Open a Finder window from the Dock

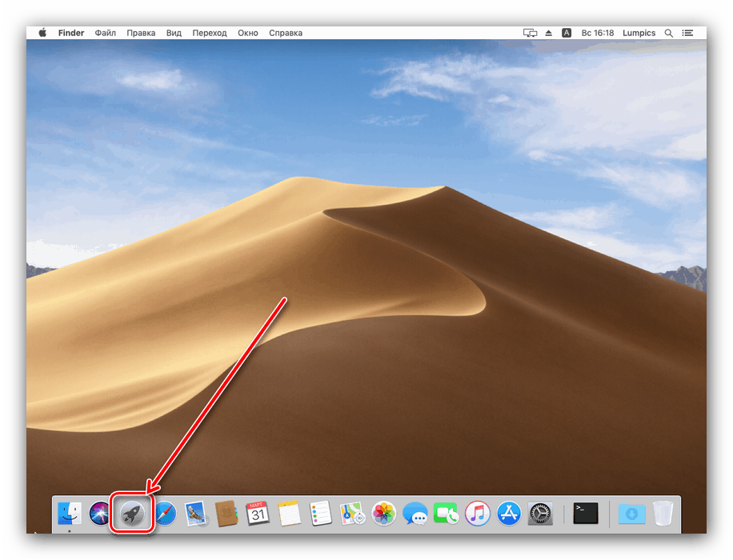coord(68,514)
